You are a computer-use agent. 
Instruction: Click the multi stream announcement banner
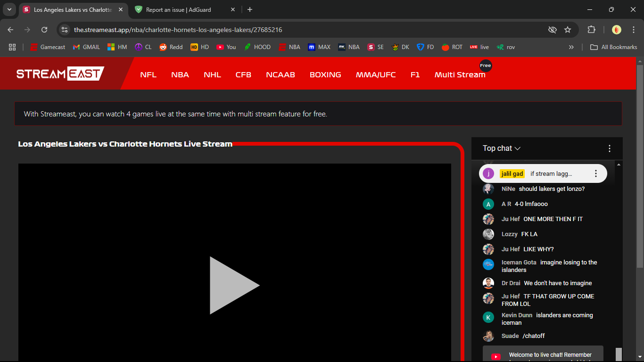tap(318, 114)
